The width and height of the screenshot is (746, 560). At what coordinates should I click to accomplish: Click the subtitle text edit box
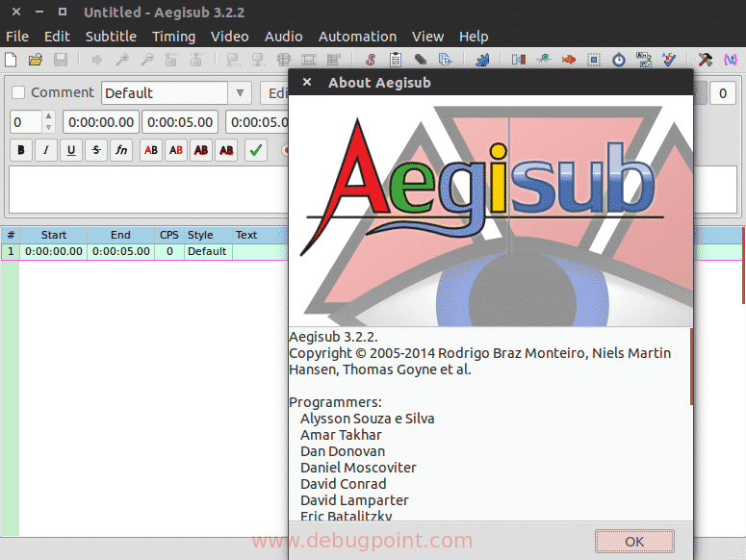[x=148, y=190]
